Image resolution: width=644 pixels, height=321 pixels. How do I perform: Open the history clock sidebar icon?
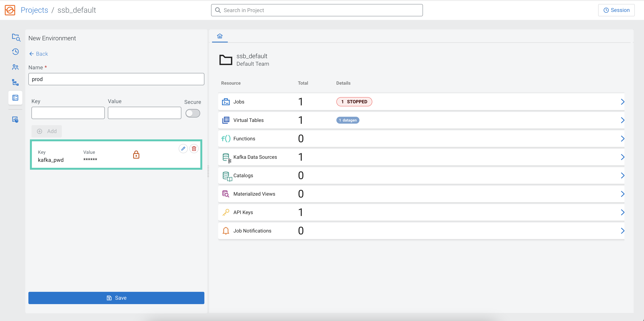(x=16, y=52)
